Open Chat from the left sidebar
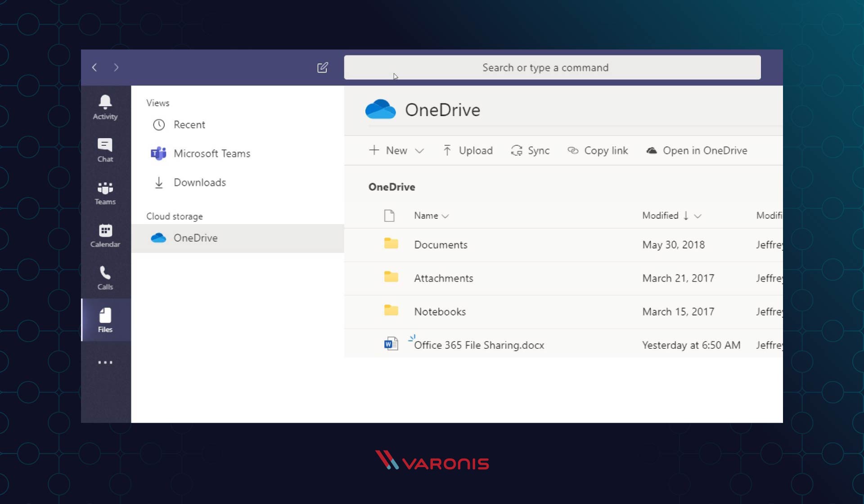 [105, 150]
